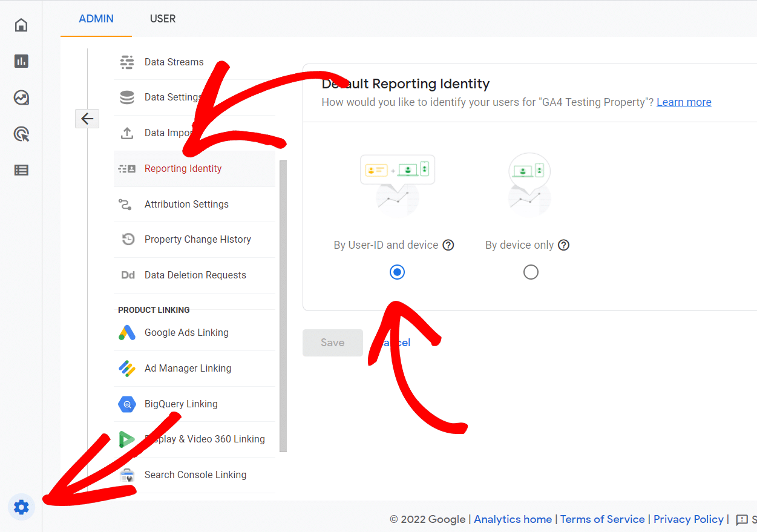The image size is (757, 532).
Task: Collapse the property settings column with the arrow
Action: 87,118
